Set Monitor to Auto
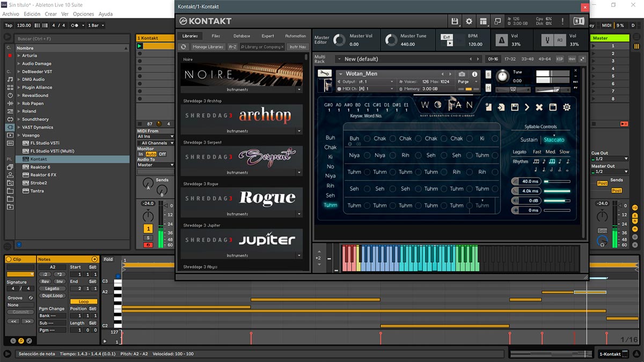This screenshot has width=644, height=362. [151, 154]
